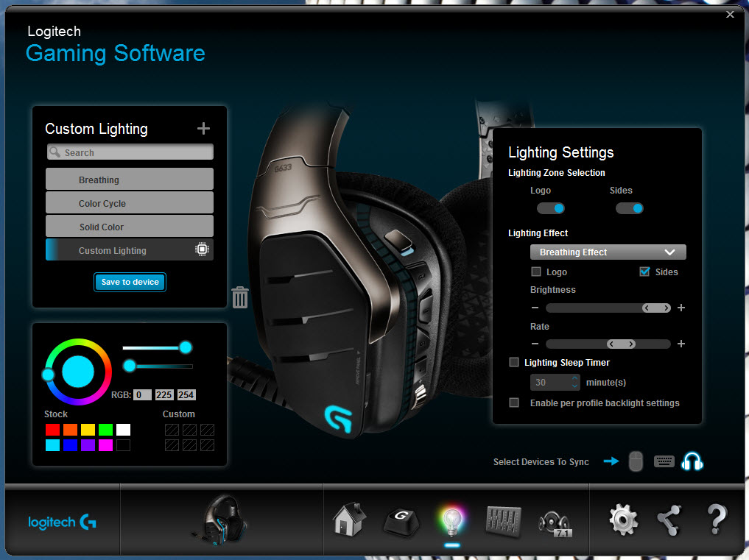This screenshot has height=560, width=749.
Task: Click the brightness slider handle
Action: [x=656, y=308]
